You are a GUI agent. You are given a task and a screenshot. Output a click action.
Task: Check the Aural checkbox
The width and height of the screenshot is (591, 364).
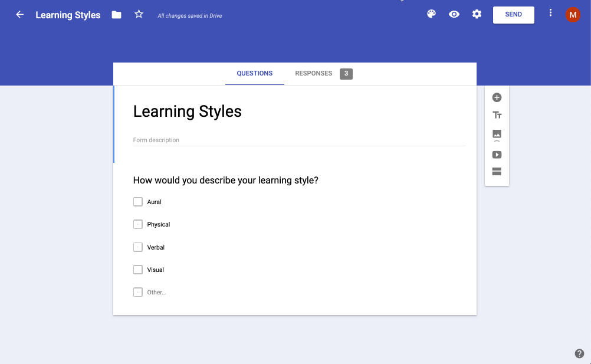pyautogui.click(x=138, y=202)
